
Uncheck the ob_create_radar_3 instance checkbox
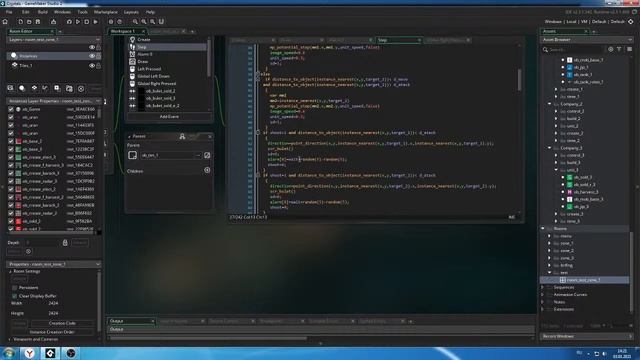pos(11,181)
